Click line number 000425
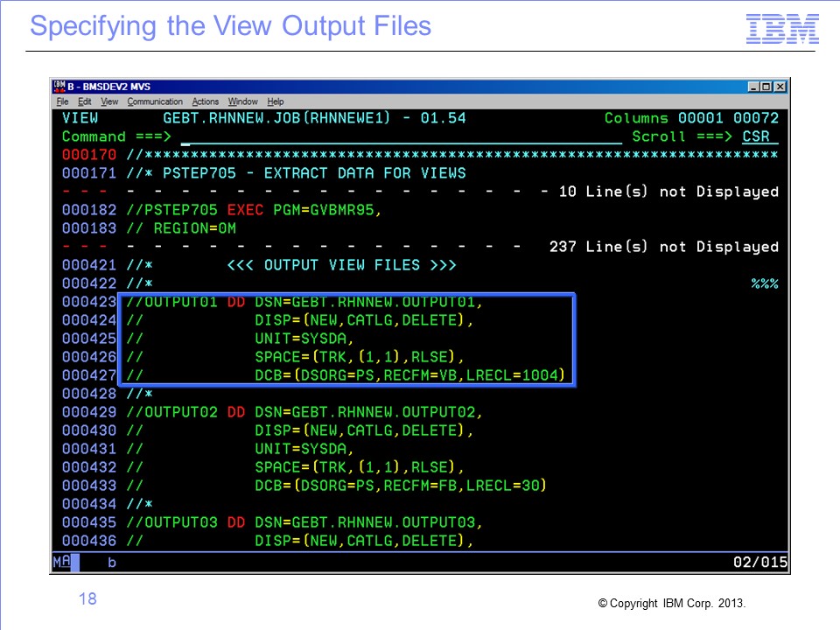 tap(89, 339)
